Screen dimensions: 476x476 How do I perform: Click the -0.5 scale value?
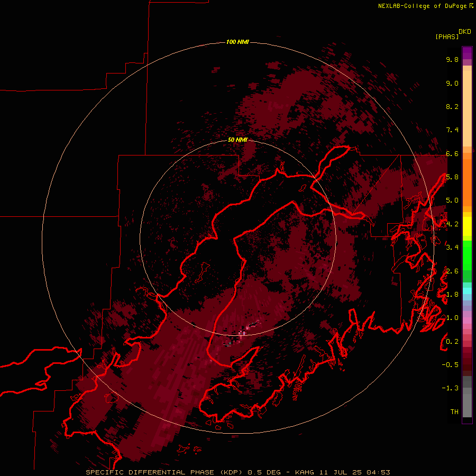point(450,365)
